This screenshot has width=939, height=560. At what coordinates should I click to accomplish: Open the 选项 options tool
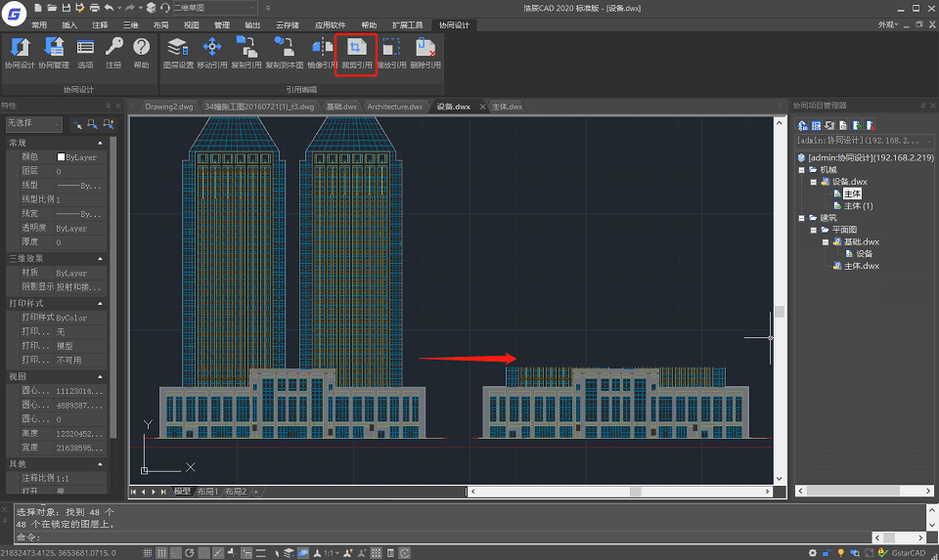pos(85,53)
